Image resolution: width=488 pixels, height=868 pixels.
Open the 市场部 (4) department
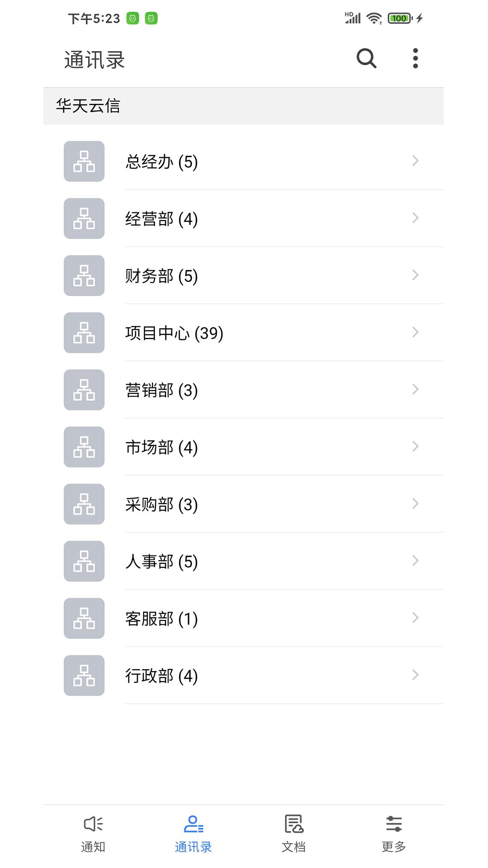pos(161,447)
